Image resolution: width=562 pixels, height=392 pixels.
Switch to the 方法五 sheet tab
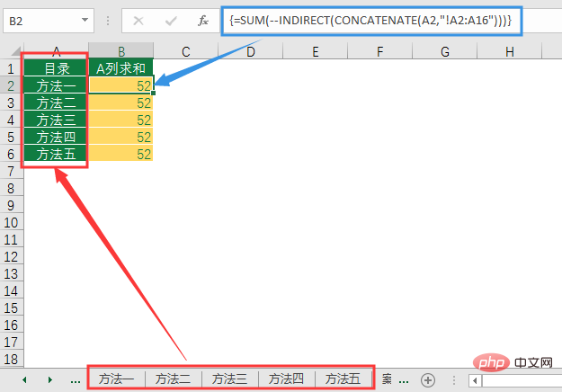343,379
